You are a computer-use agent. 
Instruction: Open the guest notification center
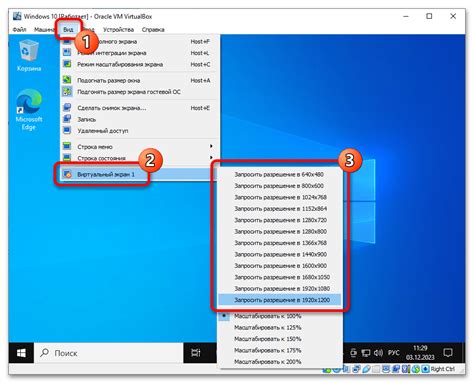(x=448, y=353)
